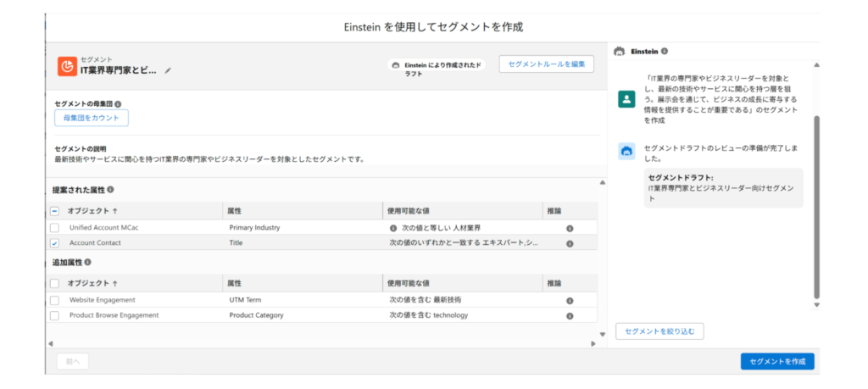Click the セグメントを絞り込む button

point(659,331)
